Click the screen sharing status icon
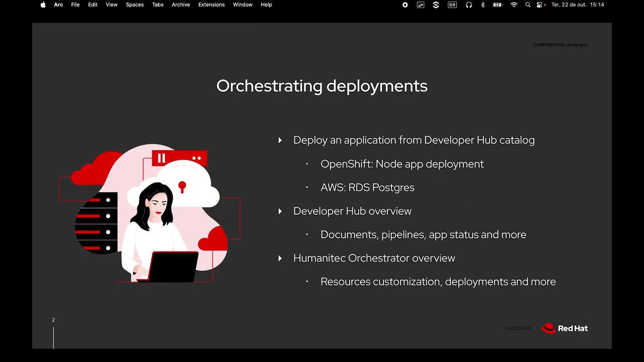Image resolution: width=644 pixels, height=362 pixels. [x=421, y=5]
